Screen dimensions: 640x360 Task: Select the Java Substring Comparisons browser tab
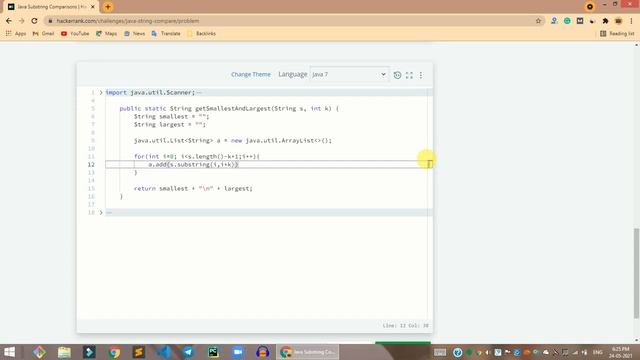tap(51, 7)
